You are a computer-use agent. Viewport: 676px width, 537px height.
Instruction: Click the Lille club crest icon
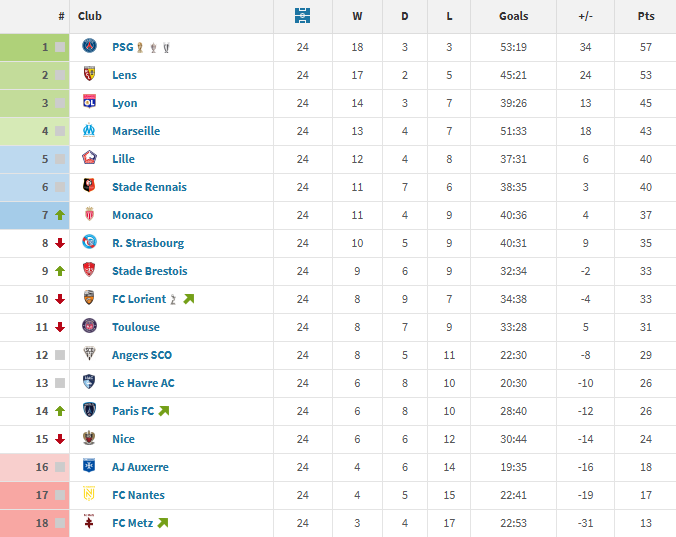90,159
